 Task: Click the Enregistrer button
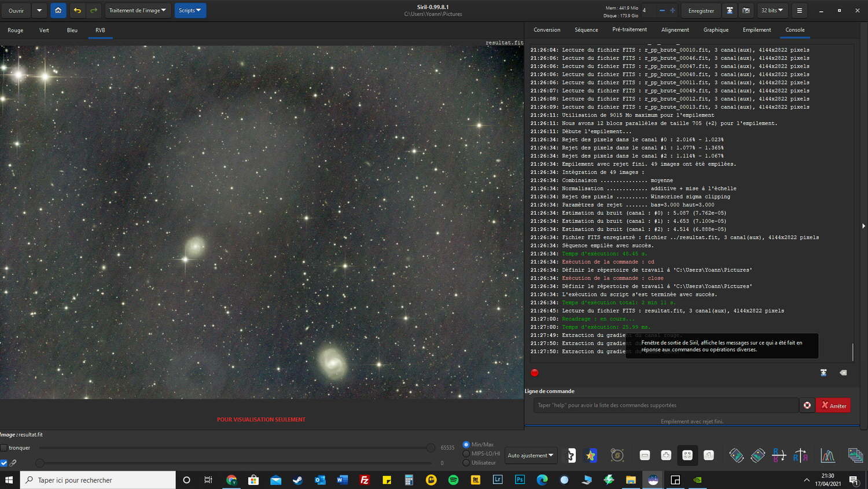click(x=701, y=10)
